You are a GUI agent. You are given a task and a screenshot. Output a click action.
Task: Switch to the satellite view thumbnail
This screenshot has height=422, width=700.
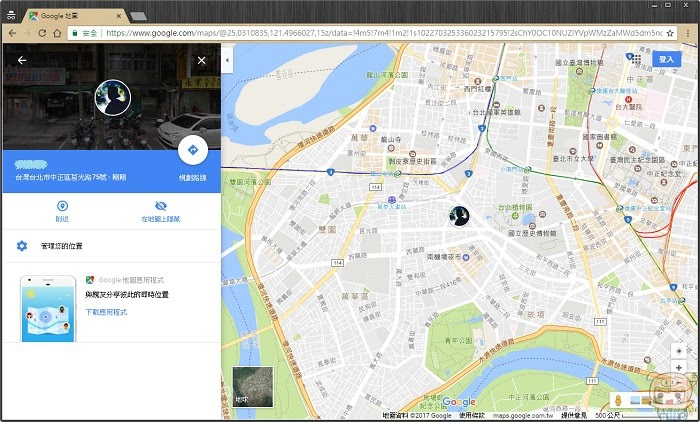tap(253, 387)
